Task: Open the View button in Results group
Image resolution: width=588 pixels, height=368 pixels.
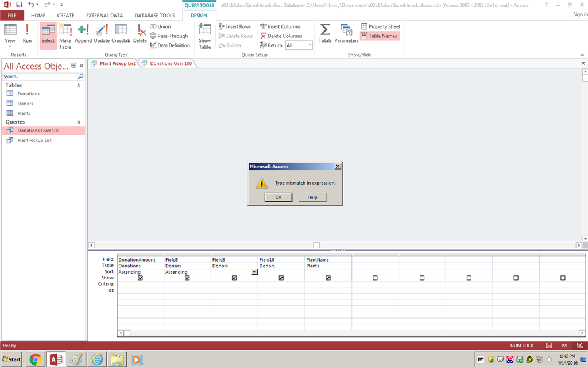Action: [10, 36]
